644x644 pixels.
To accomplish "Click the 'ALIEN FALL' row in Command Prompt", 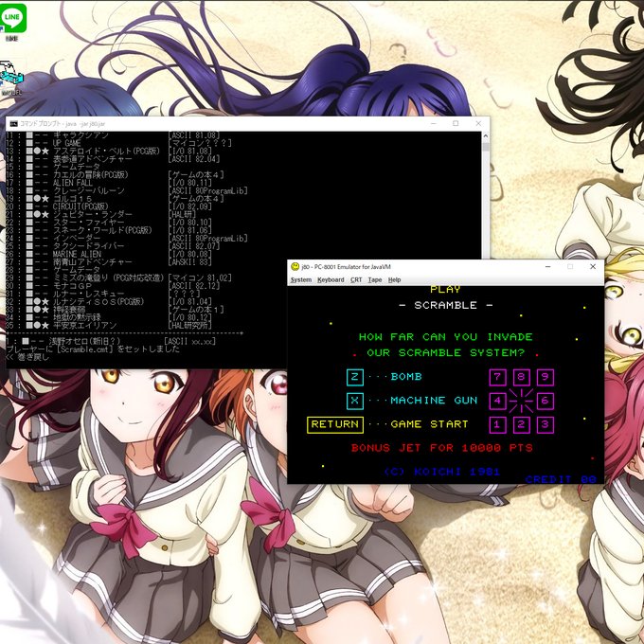I will click(109, 183).
